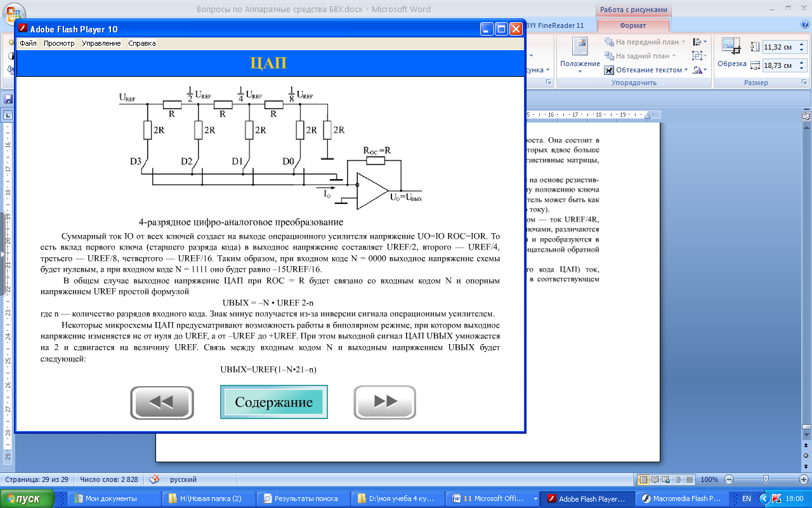812x508 pixels.
Task: Open Файл menu in Flash Player
Action: click(28, 43)
